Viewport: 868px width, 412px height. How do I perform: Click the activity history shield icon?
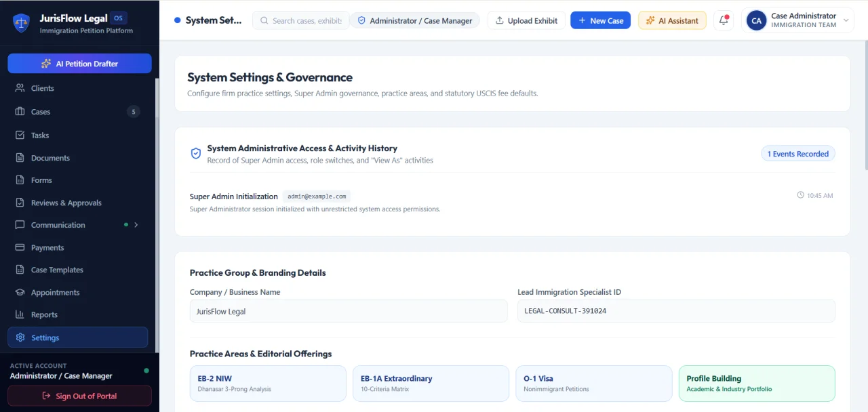tap(195, 154)
